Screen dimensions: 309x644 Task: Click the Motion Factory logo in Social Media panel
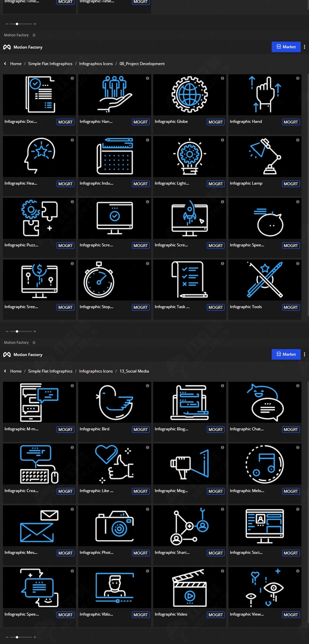pos(7,354)
